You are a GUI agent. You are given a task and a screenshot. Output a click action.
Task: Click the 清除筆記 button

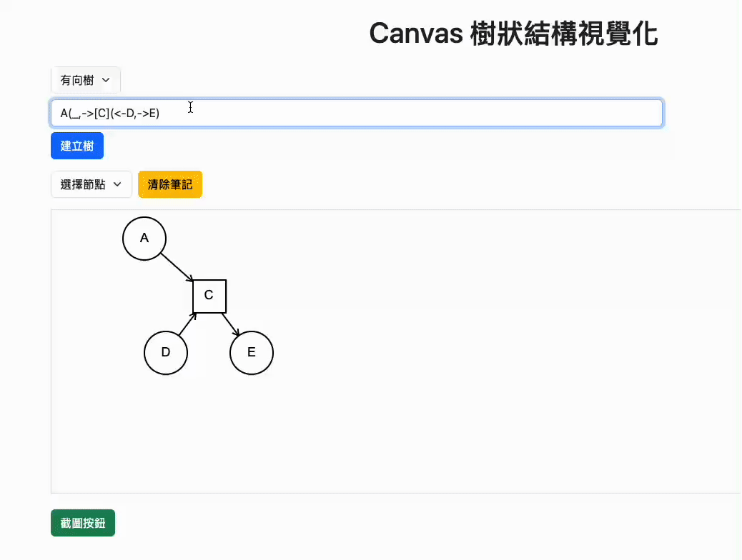(170, 184)
